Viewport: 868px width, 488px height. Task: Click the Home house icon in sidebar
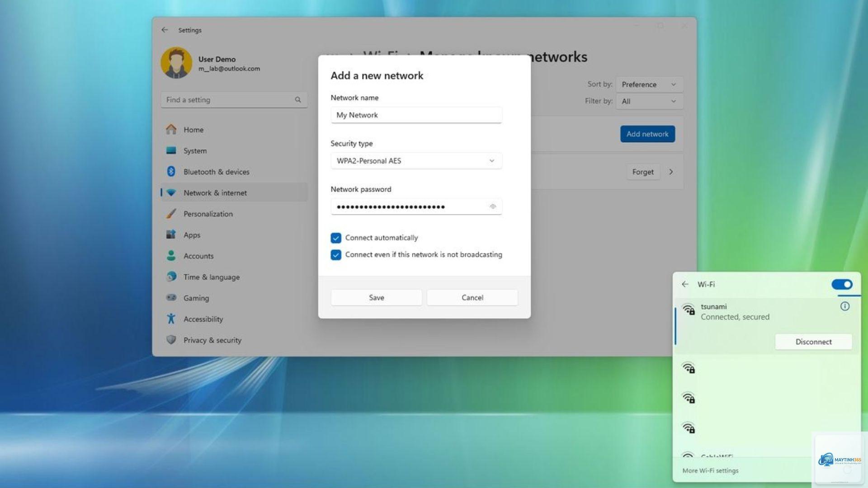[x=171, y=129]
